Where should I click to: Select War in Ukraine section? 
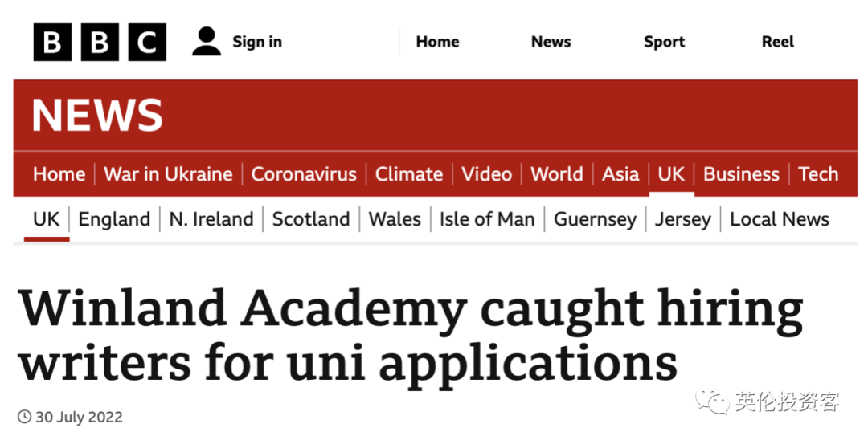coord(168,174)
